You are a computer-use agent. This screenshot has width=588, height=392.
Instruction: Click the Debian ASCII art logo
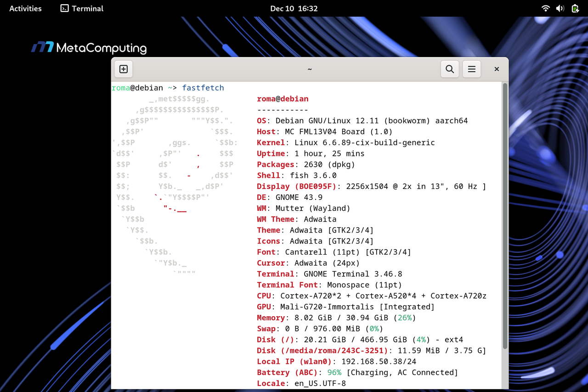(x=175, y=186)
